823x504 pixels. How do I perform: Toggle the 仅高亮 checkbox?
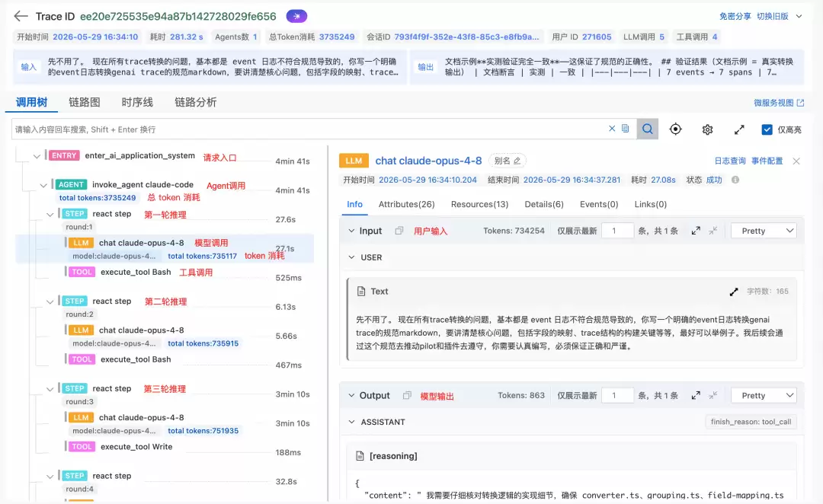point(767,129)
